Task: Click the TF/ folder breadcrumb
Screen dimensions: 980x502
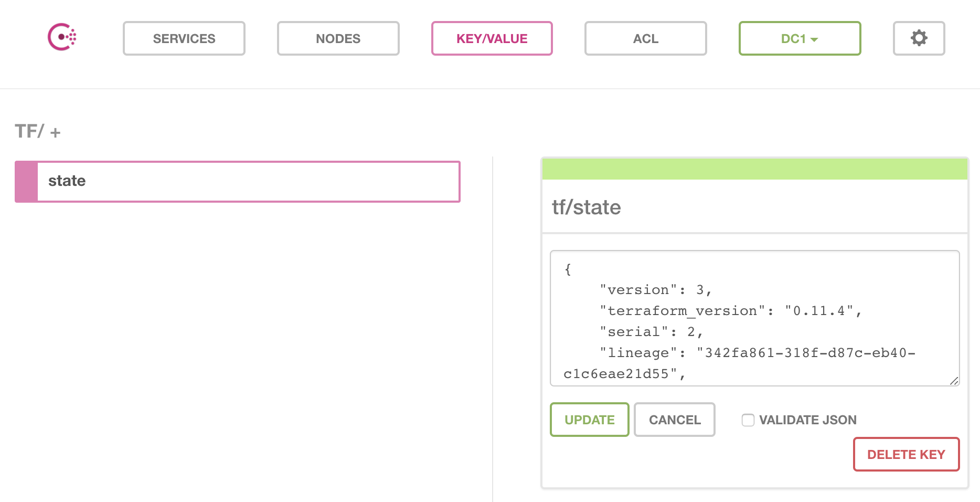Action: 29,131
